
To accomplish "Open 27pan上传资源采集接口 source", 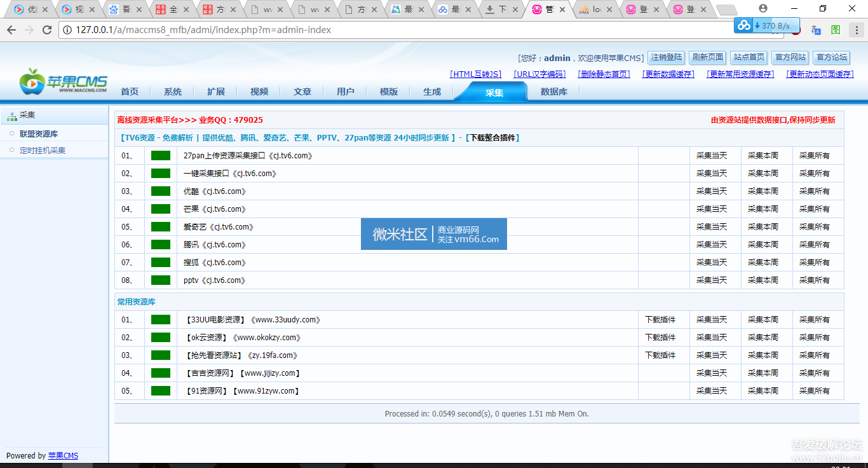I will 248,156.
